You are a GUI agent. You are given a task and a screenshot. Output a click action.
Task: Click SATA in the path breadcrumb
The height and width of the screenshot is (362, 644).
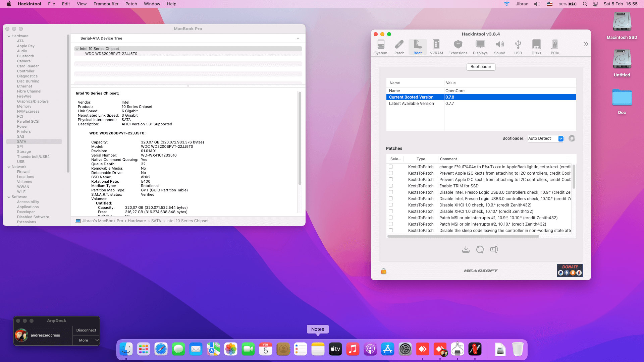coord(156,221)
